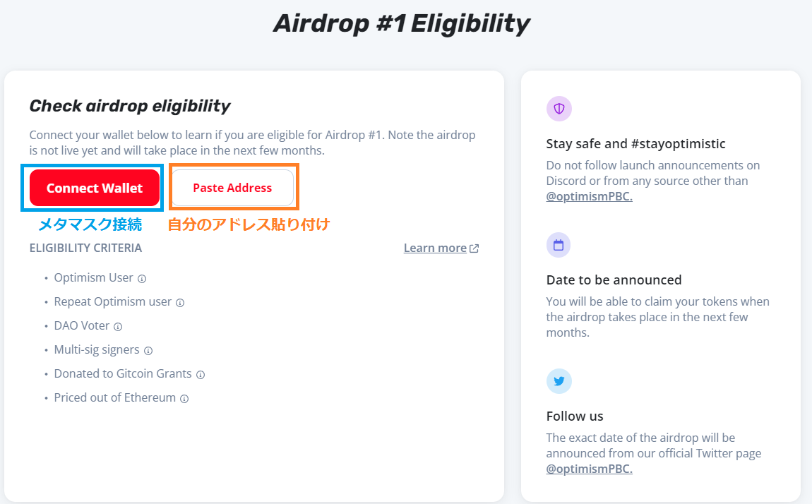The height and width of the screenshot is (504, 812).
Task: Open info icon beside Multi-sig signers
Action: (x=148, y=351)
